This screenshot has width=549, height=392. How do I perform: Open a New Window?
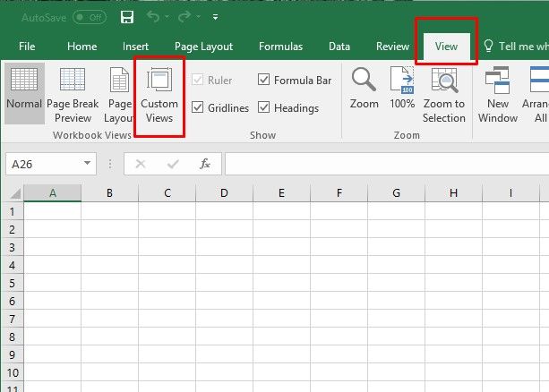(x=498, y=95)
